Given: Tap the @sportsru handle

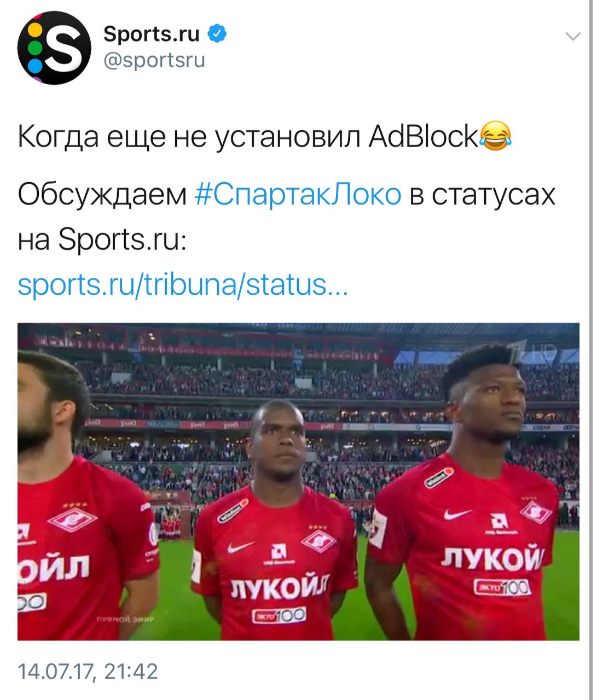Looking at the screenshot, I should (154, 60).
